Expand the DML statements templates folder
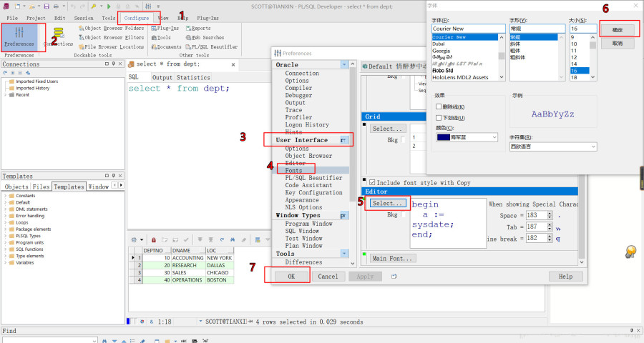 [x=5, y=209]
